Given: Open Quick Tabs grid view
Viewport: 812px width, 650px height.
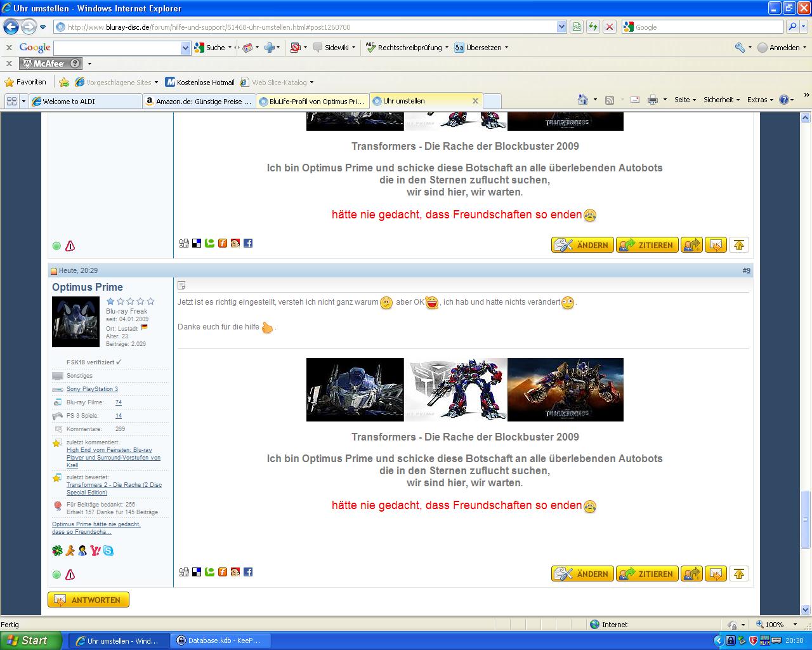Looking at the screenshot, I should pos(11,101).
